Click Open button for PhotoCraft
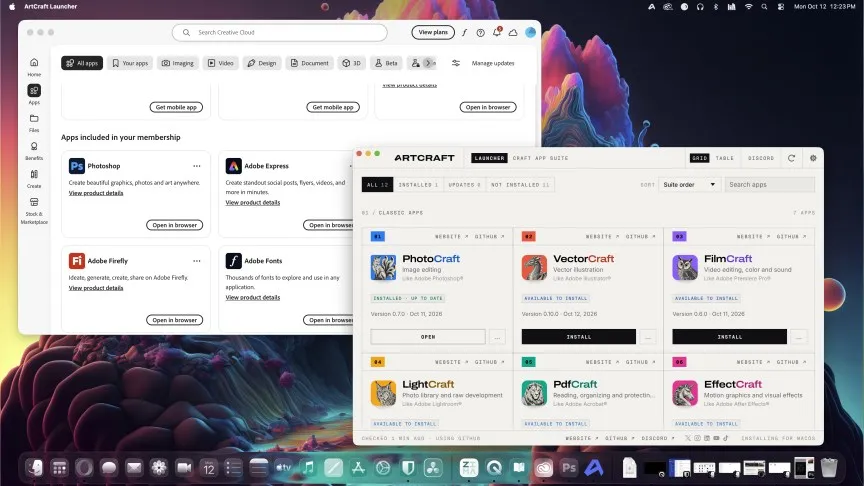The width and height of the screenshot is (864, 486). point(428,337)
